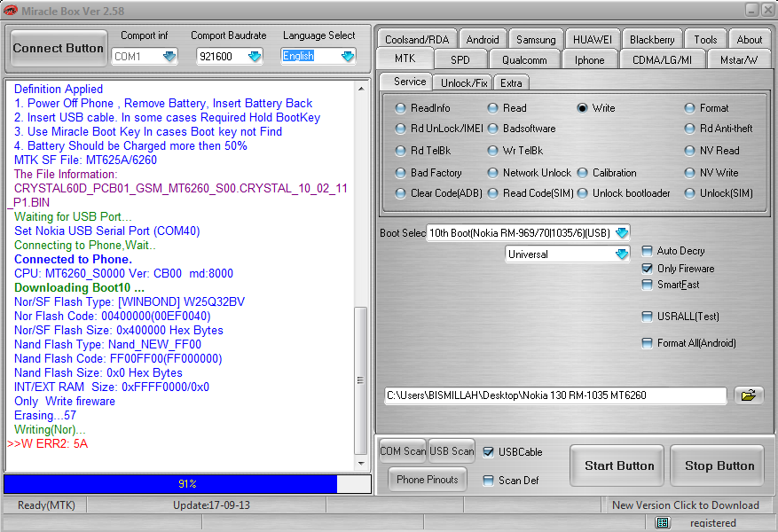Enable the Format All(Android) checkbox
This screenshot has height=532, width=778.
[647, 342]
